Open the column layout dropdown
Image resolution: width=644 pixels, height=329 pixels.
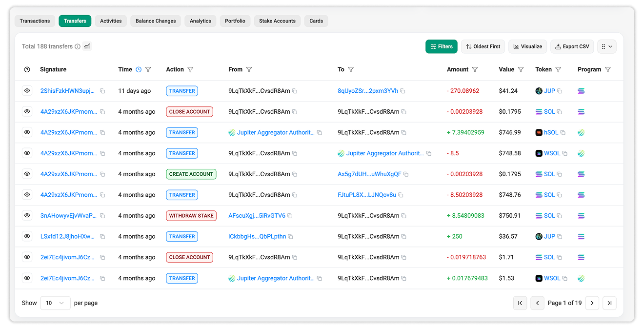[607, 46]
